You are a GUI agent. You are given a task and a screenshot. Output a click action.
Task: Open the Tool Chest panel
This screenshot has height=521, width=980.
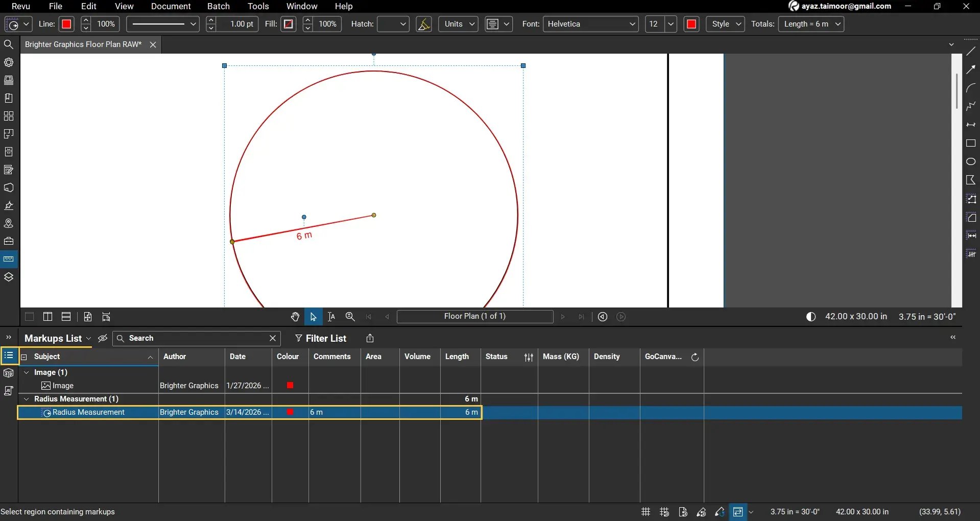(x=9, y=241)
